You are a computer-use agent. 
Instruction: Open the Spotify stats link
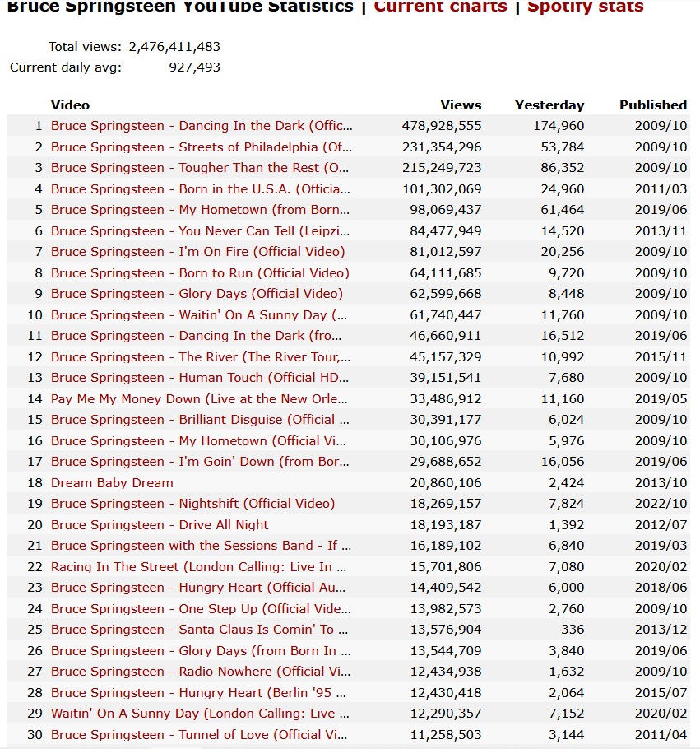click(585, 7)
